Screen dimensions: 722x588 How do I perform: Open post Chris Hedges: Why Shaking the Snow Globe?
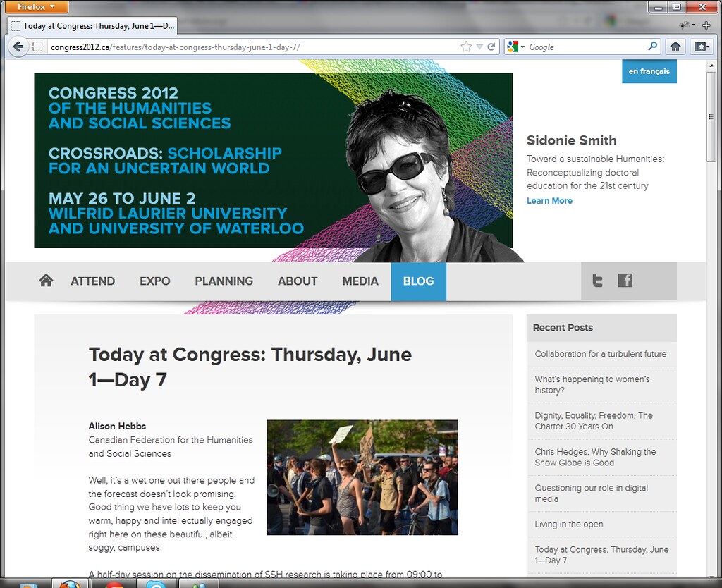595,458
